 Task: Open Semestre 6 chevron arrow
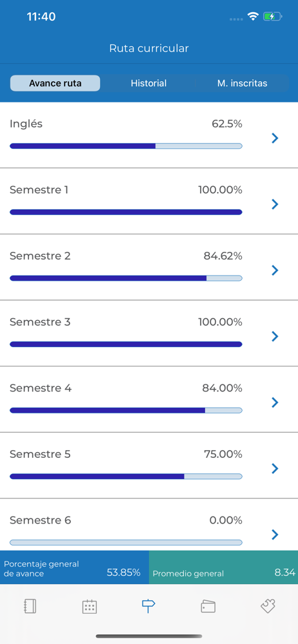tap(275, 535)
